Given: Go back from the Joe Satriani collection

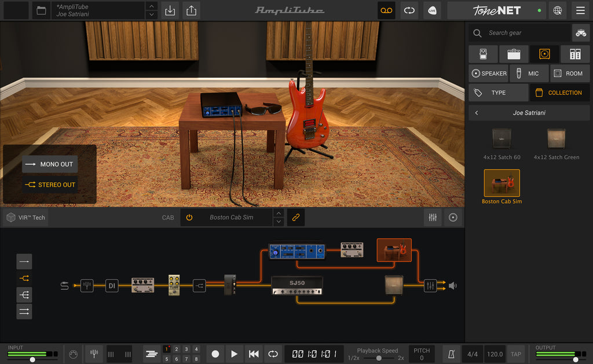Looking at the screenshot, I should pos(477,113).
